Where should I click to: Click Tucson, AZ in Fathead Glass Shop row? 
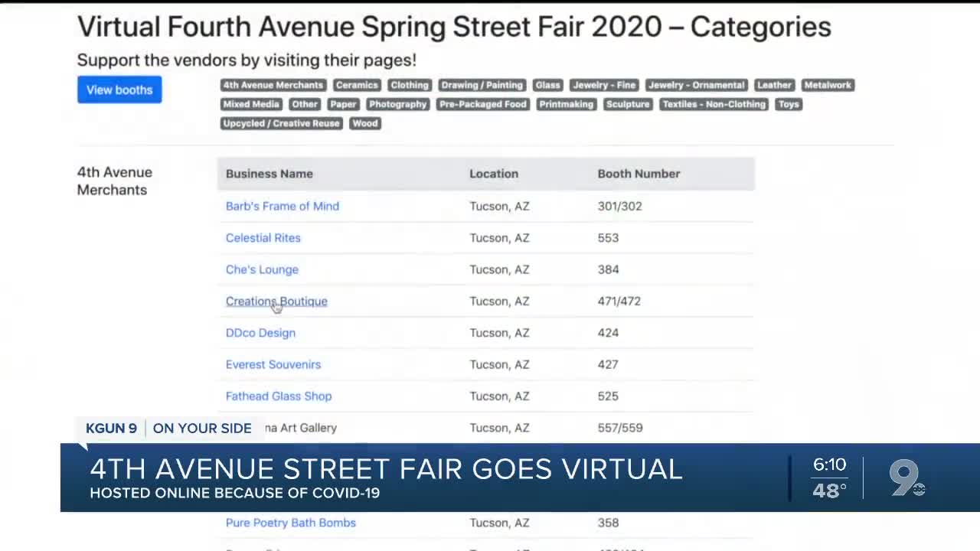coord(500,396)
